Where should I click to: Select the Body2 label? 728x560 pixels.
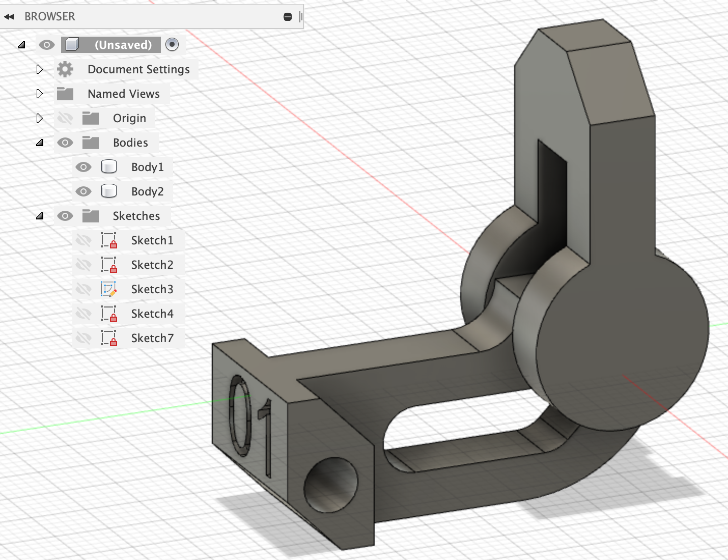[148, 191]
